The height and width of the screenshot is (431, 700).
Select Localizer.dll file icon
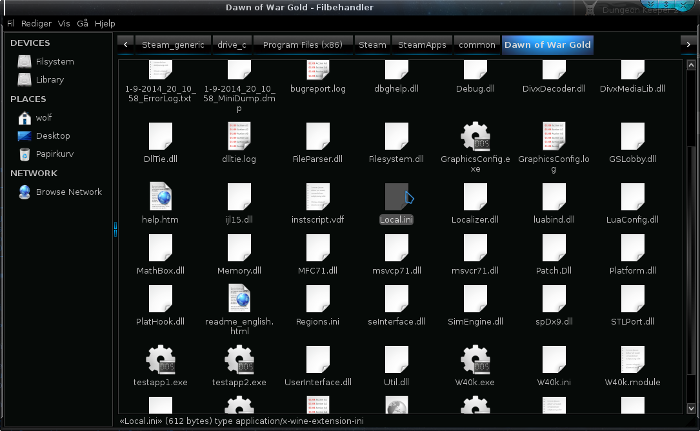[475, 197]
